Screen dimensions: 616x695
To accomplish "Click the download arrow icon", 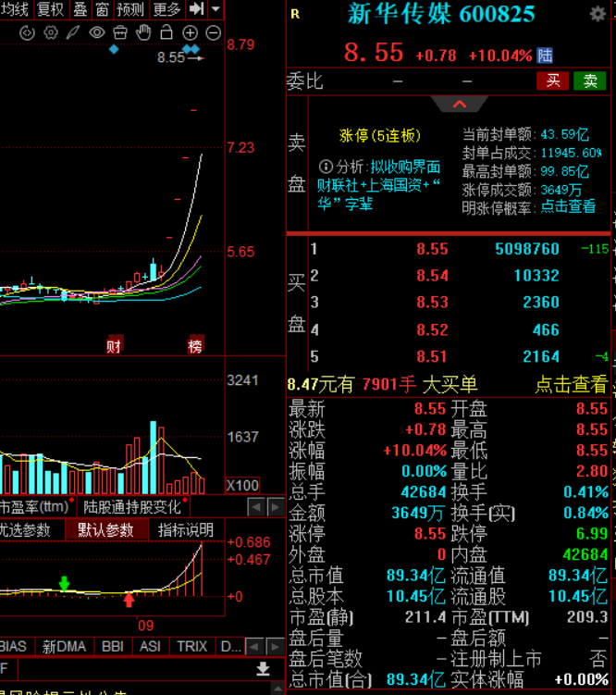I will (263, 668).
